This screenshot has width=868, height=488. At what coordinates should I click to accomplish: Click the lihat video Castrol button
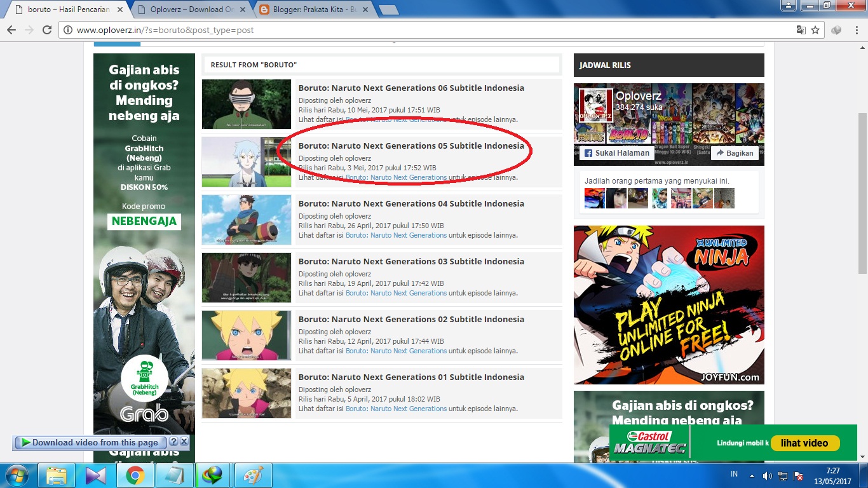click(805, 443)
